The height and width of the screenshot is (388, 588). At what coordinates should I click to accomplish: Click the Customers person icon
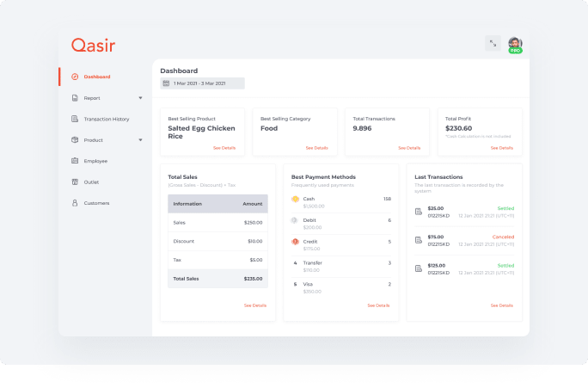(x=75, y=203)
